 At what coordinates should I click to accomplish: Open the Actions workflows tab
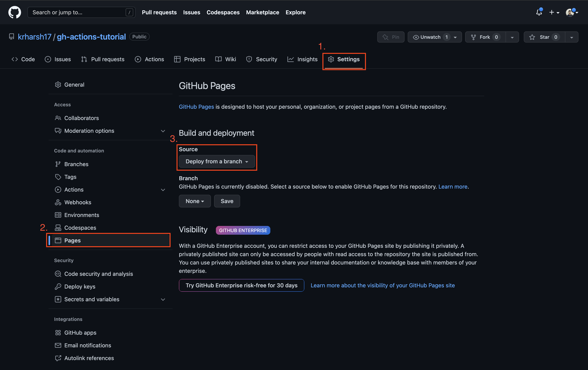click(149, 59)
